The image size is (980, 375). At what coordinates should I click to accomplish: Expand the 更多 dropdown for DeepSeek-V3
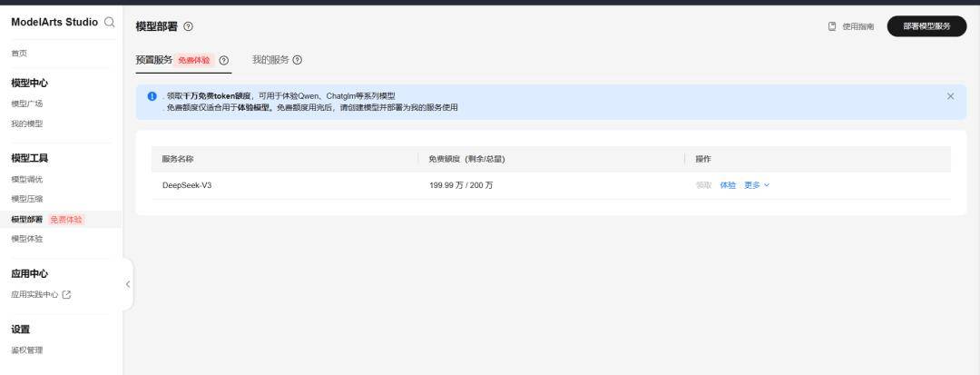click(757, 185)
